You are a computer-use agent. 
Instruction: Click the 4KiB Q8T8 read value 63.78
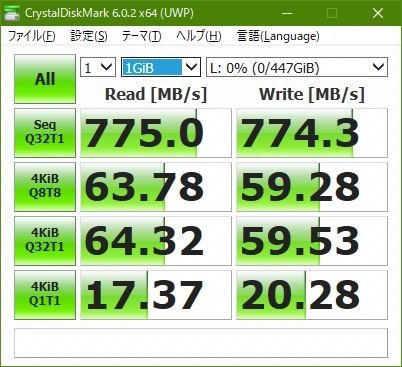156,187
